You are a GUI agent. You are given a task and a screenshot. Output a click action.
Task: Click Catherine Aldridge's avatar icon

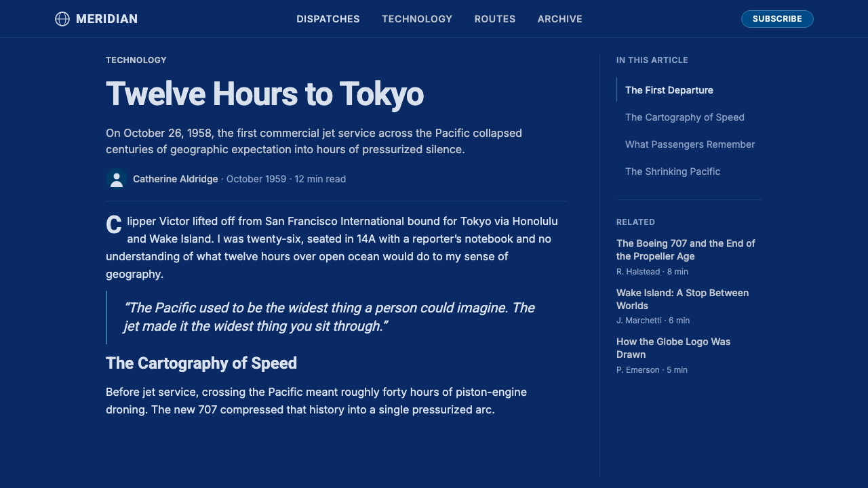(x=117, y=179)
